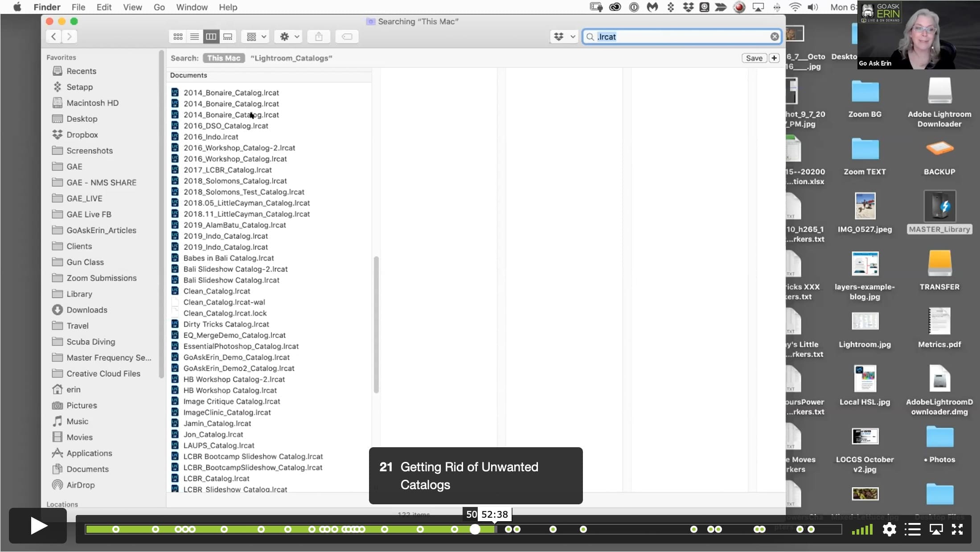Go forward in Finder
The width and height of the screenshot is (980, 552).
pos(69,37)
